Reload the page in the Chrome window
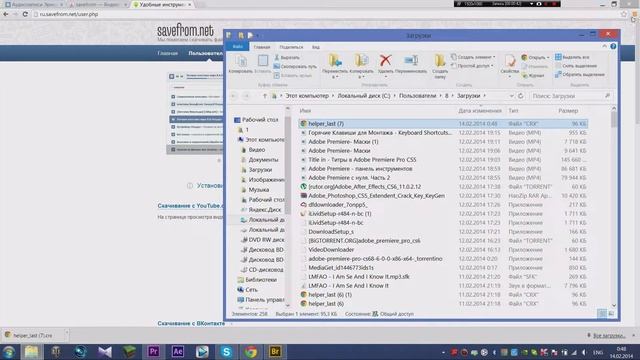Screen dimensions: 640x360 coord(25,14)
